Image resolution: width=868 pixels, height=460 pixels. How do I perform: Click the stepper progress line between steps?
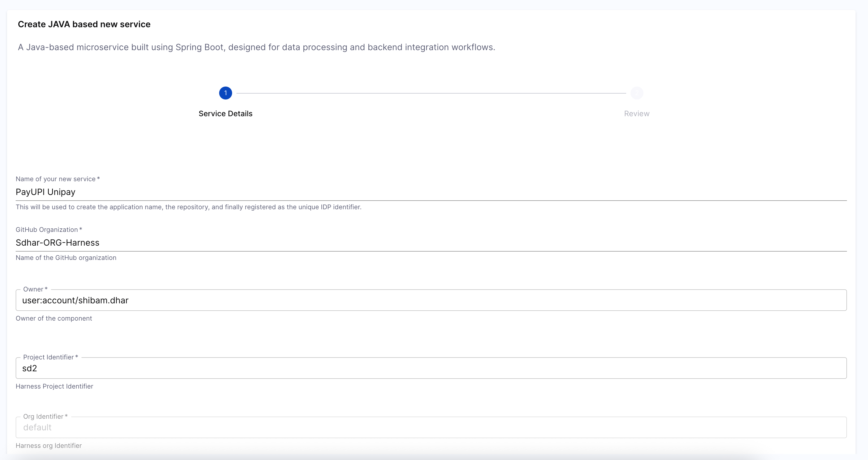431,93
